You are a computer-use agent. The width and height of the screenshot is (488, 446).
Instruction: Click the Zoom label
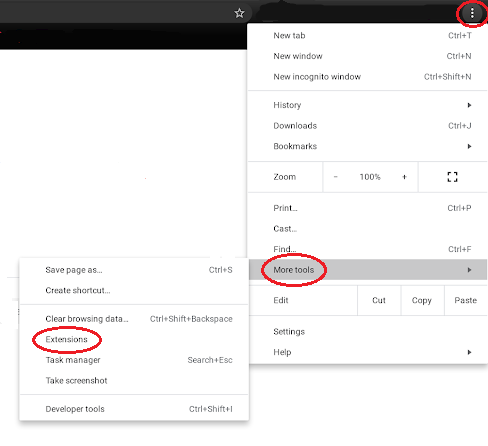click(x=285, y=177)
